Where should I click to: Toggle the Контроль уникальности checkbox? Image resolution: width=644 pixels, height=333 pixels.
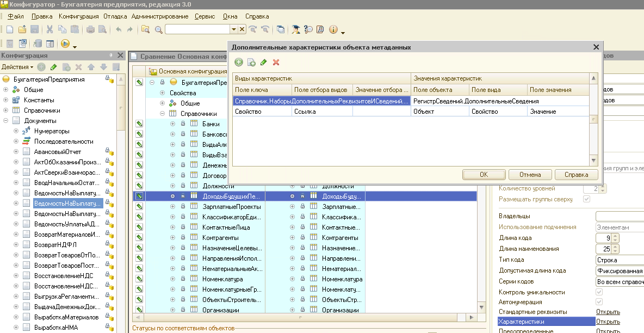click(x=600, y=292)
